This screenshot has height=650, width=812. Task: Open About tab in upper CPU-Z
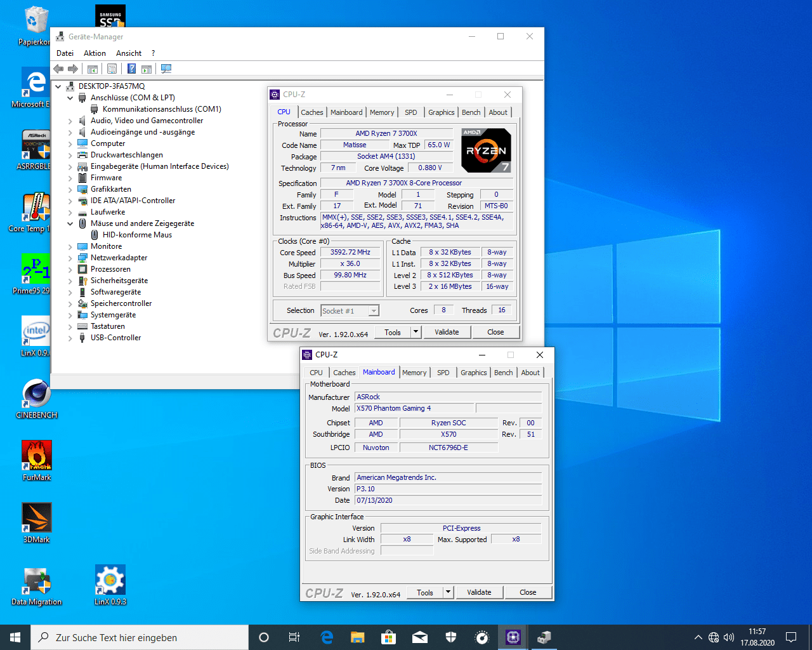pyautogui.click(x=498, y=112)
